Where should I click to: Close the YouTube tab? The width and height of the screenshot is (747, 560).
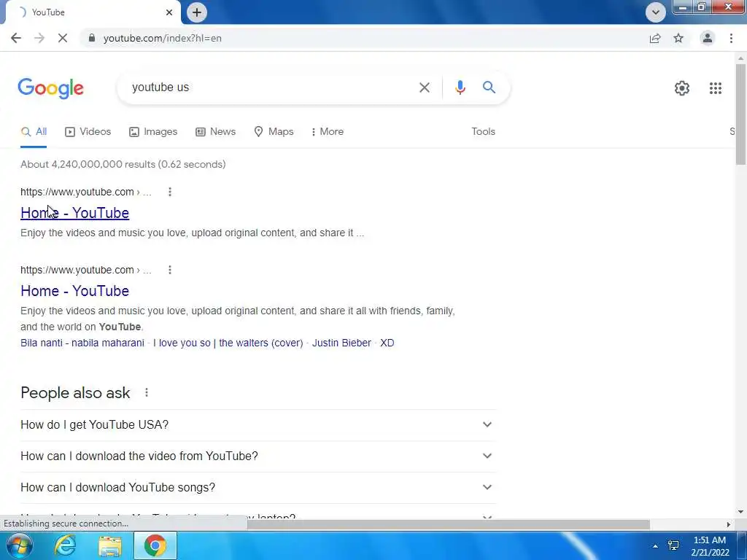pyautogui.click(x=169, y=12)
